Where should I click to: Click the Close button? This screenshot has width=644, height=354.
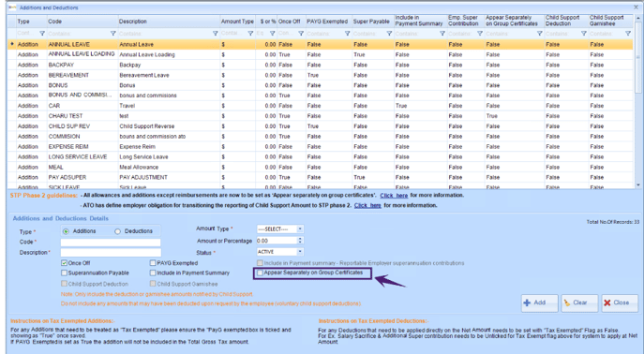pos(620,302)
